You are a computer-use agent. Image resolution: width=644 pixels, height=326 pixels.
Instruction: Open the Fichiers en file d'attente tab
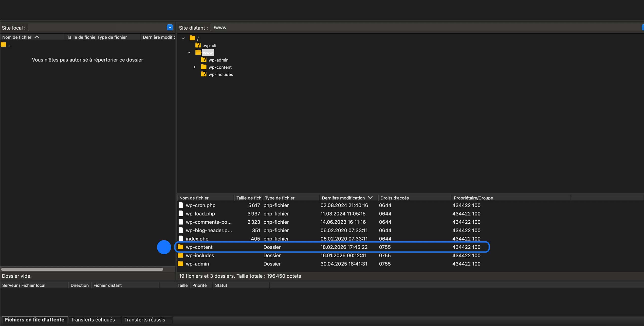coord(34,320)
